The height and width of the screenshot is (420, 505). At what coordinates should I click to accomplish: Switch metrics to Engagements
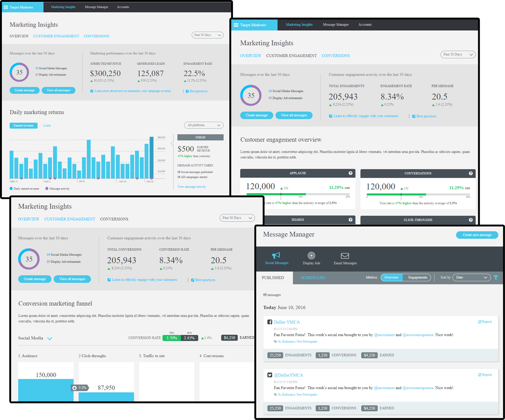click(x=417, y=277)
